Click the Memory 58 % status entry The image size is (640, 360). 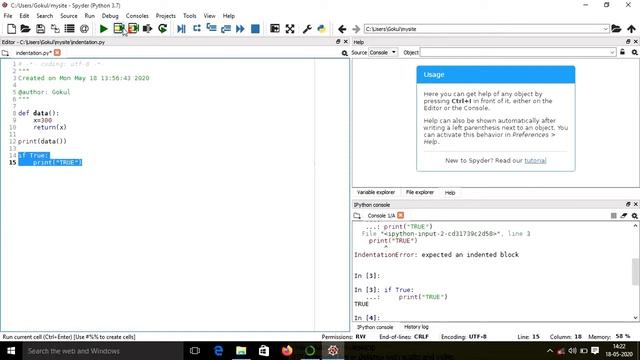tap(609, 337)
